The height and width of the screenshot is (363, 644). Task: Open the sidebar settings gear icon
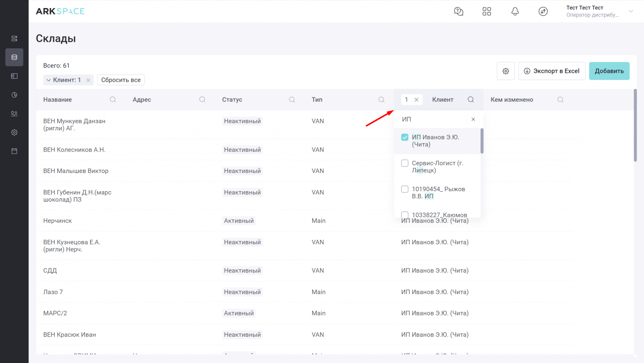(x=14, y=132)
